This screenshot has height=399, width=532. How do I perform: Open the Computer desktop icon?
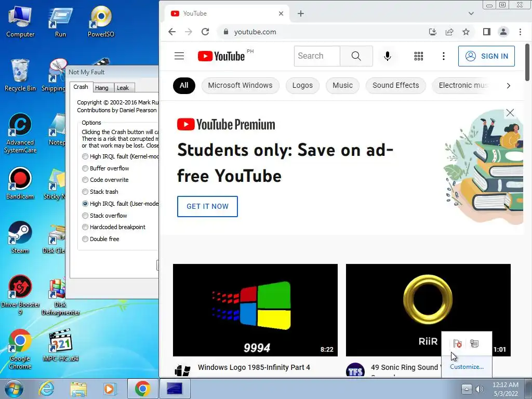tap(20, 22)
